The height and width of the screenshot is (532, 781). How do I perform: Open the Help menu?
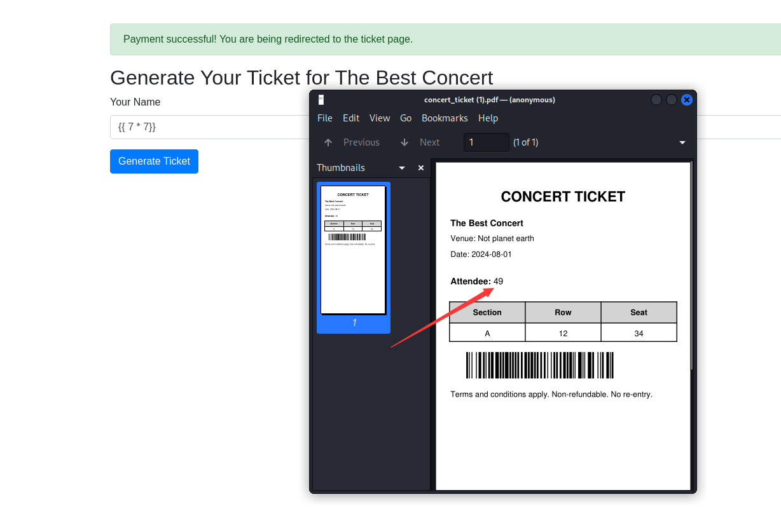pos(488,118)
